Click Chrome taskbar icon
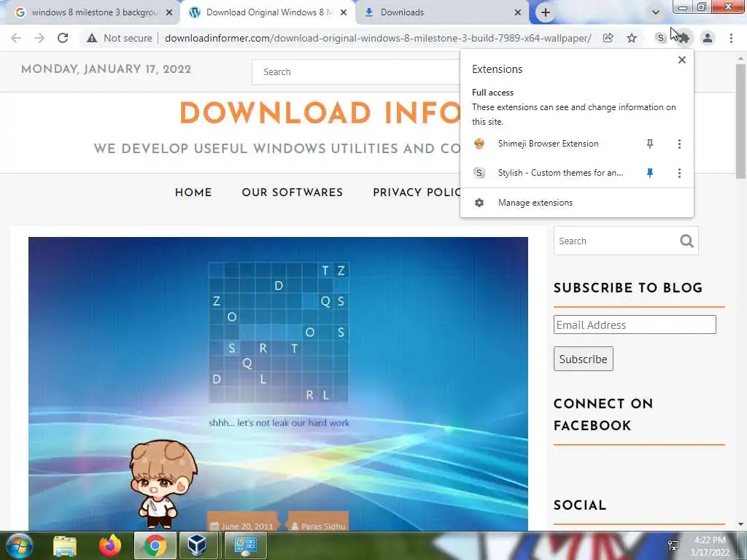The image size is (747, 560). (x=155, y=545)
